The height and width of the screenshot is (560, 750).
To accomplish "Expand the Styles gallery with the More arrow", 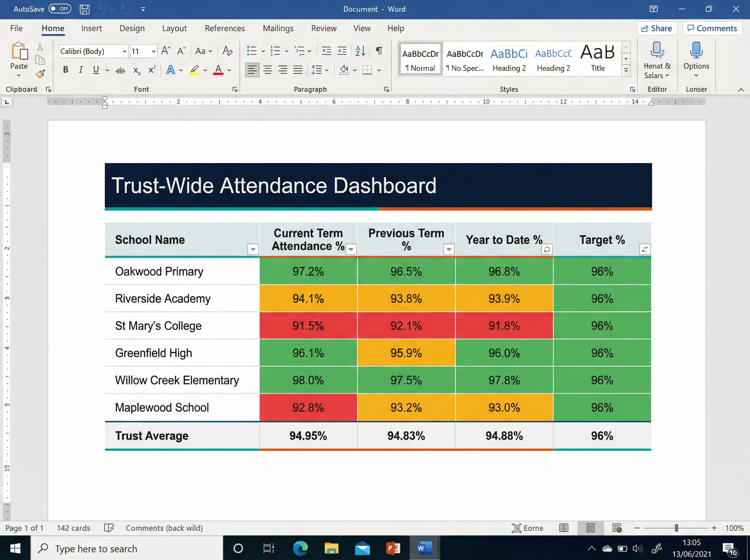I will [x=626, y=69].
